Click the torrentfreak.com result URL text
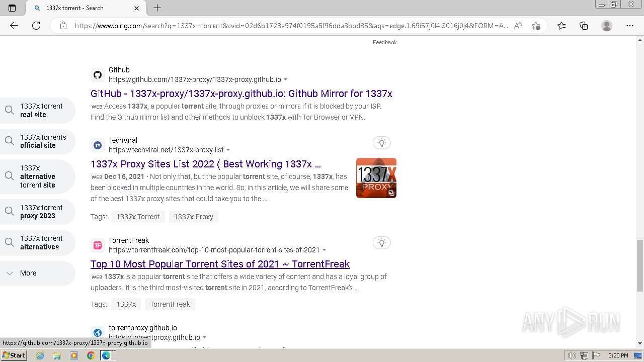Screen dimensions: 644x362 214,250
